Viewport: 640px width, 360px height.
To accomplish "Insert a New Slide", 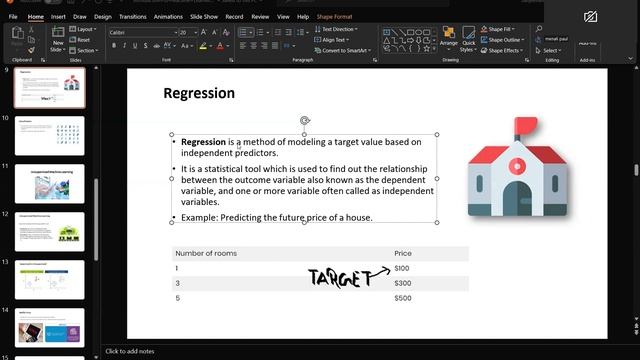I will (x=58, y=39).
